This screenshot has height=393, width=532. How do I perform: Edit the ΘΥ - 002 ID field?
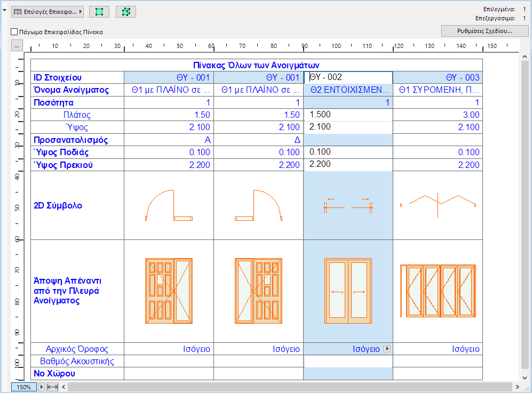pyautogui.click(x=348, y=77)
